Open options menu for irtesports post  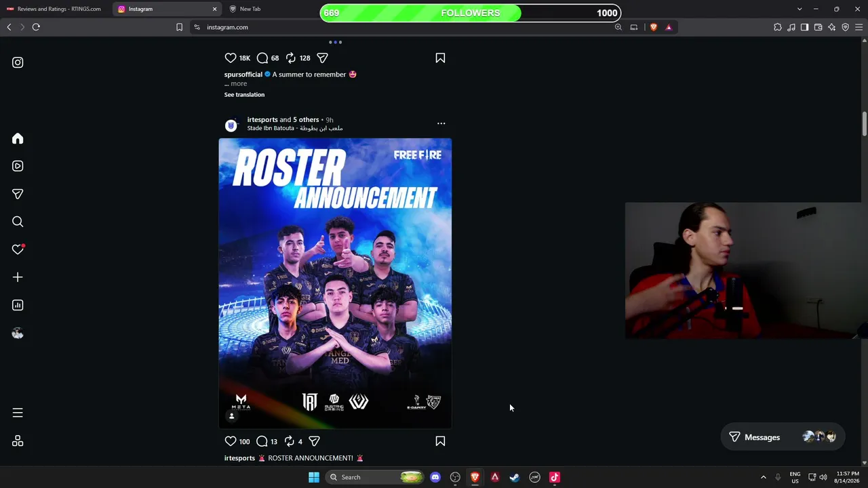point(441,123)
